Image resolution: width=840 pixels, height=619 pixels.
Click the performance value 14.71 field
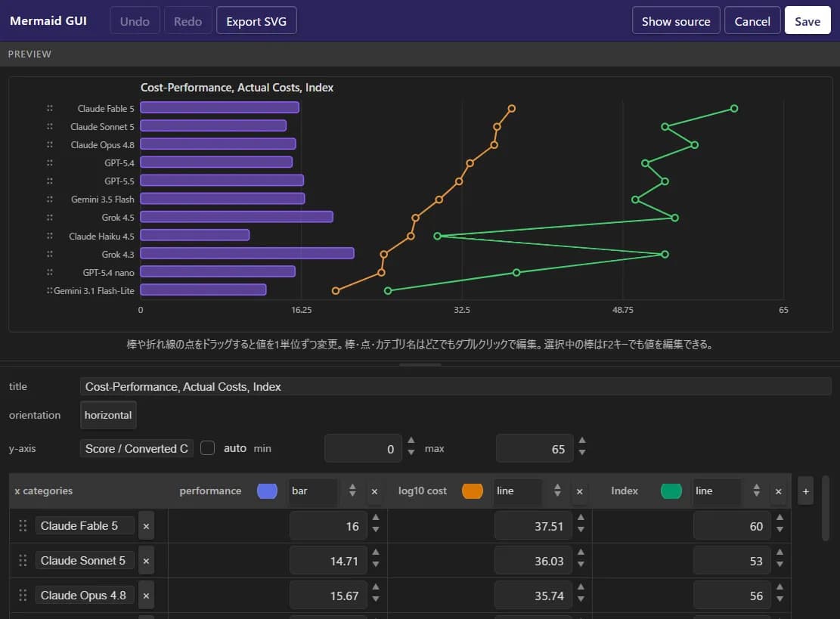tap(328, 561)
